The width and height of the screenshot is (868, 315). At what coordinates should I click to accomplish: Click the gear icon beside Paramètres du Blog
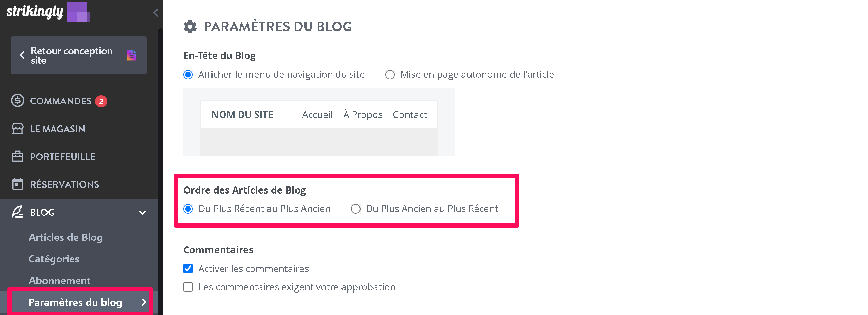coord(190,26)
